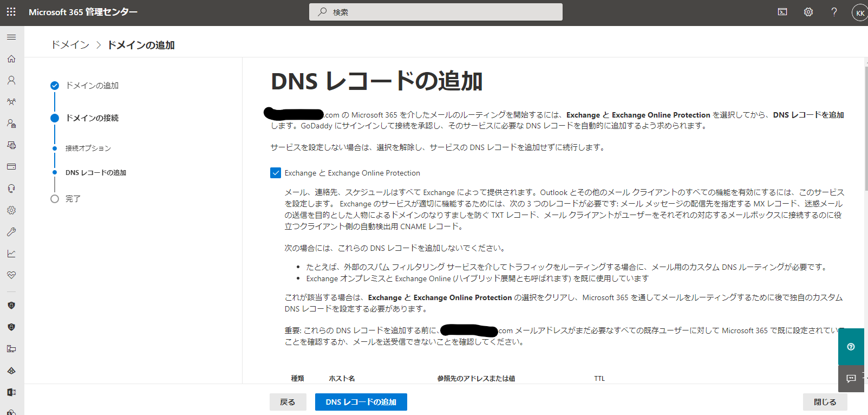The width and height of the screenshot is (868, 415).
Task: Click 種類 column header
Action: pyautogui.click(x=298, y=379)
